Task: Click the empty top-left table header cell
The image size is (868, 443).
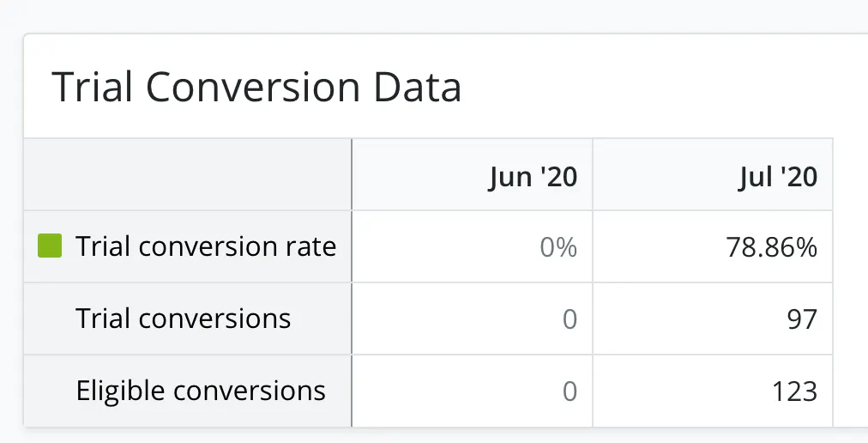Action: click(187, 174)
